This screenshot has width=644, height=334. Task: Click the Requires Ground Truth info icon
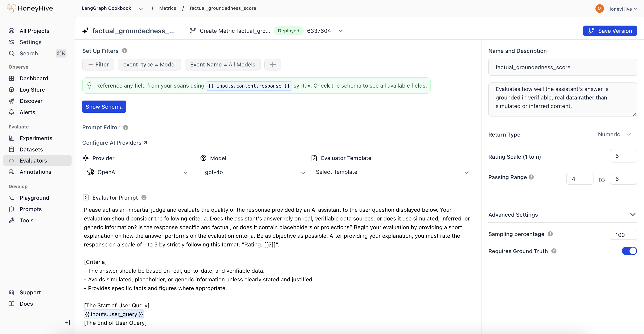point(554,251)
